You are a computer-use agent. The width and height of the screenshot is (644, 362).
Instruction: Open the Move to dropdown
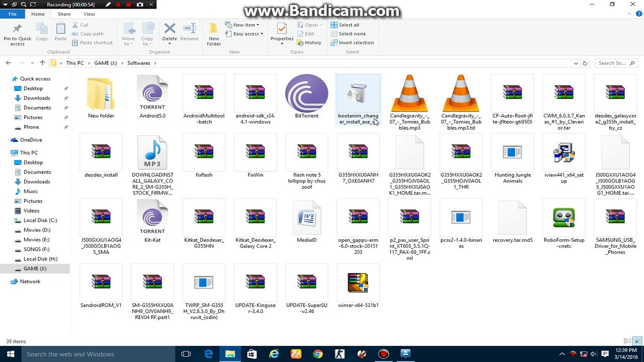(x=128, y=34)
